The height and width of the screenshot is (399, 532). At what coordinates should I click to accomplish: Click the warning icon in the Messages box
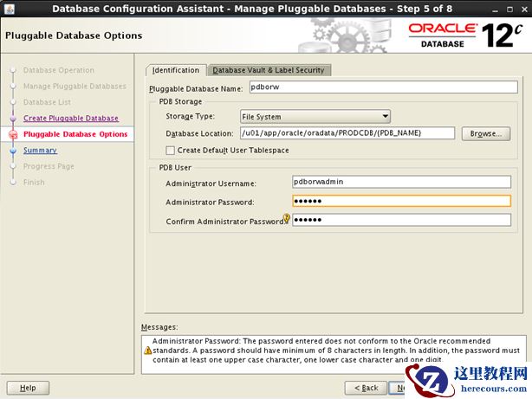point(147,350)
